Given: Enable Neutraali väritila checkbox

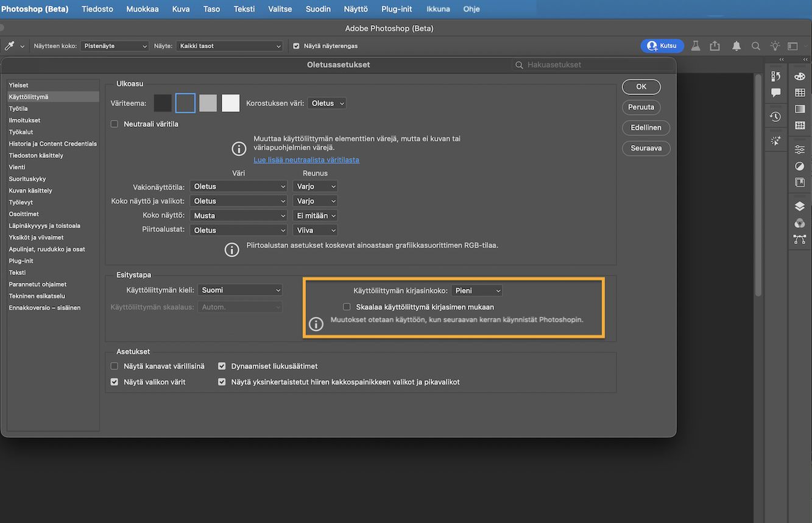Looking at the screenshot, I should pos(115,124).
